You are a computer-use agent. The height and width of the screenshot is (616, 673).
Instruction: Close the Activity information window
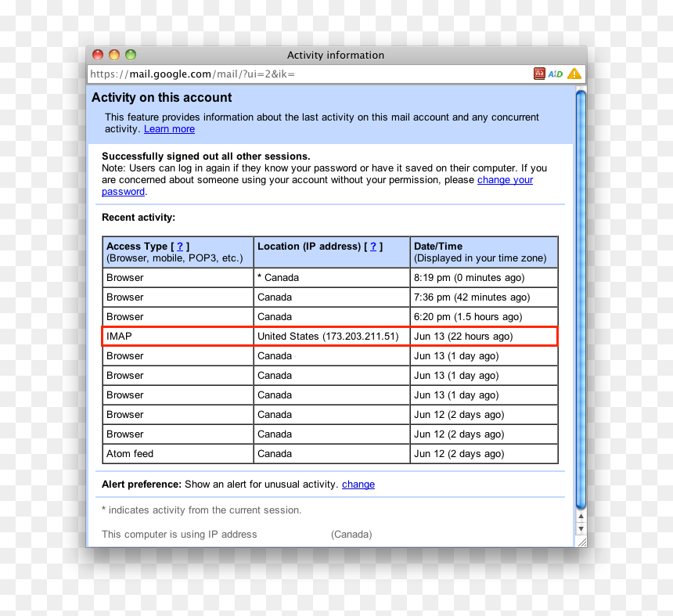[x=98, y=55]
